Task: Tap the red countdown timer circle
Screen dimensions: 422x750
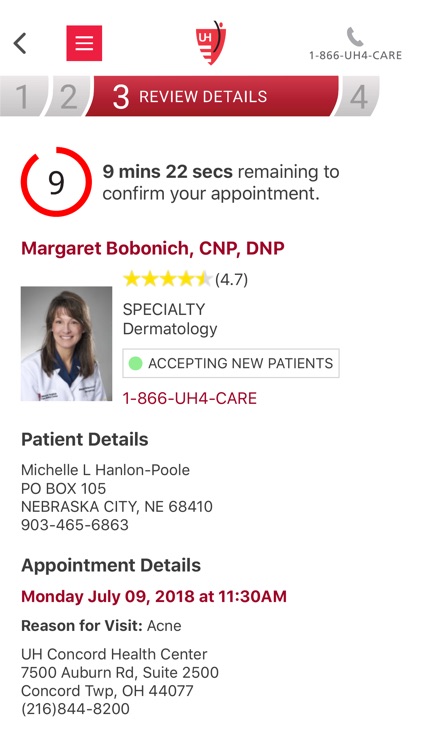Action: tap(56, 182)
